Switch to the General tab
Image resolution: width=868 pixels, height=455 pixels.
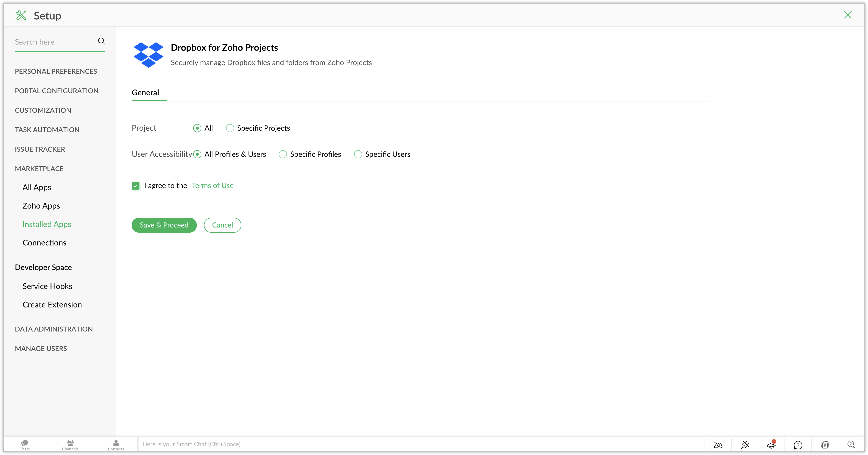145,93
